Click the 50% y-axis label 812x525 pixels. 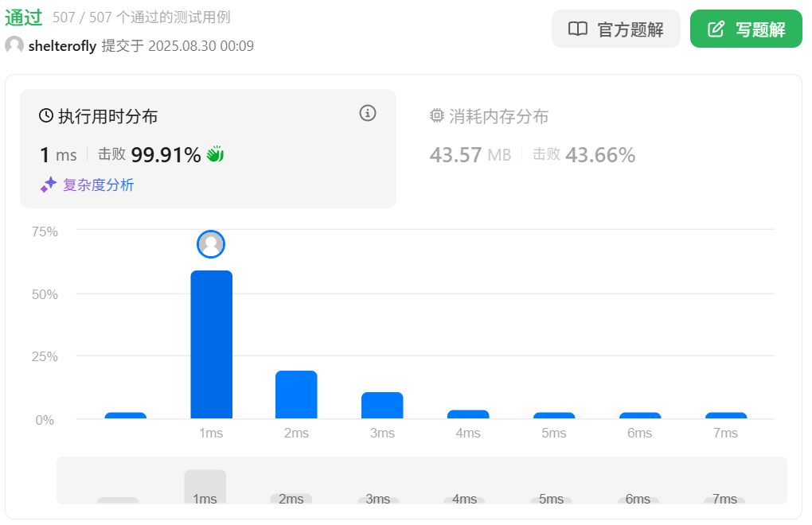[x=45, y=295]
